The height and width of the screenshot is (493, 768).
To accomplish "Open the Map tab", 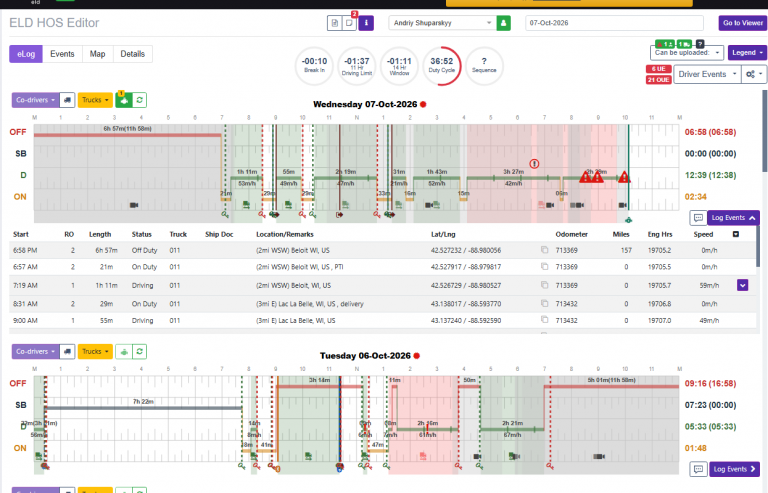I will (97, 54).
